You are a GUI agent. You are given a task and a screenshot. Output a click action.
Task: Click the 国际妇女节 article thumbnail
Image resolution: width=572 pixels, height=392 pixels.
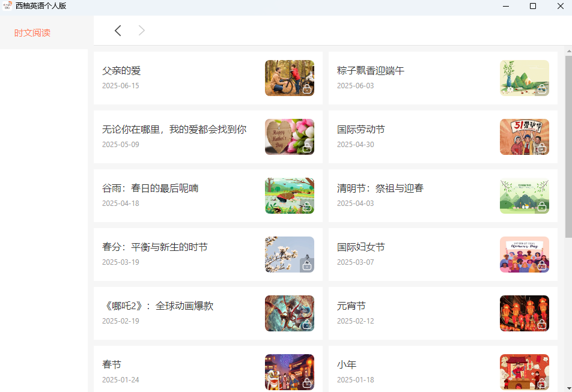524,255
